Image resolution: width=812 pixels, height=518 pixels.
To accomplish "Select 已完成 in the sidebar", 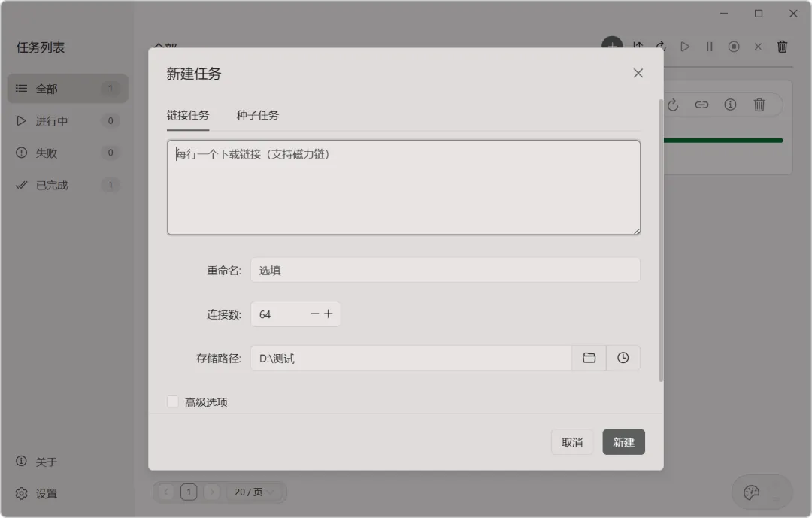I will click(x=68, y=185).
